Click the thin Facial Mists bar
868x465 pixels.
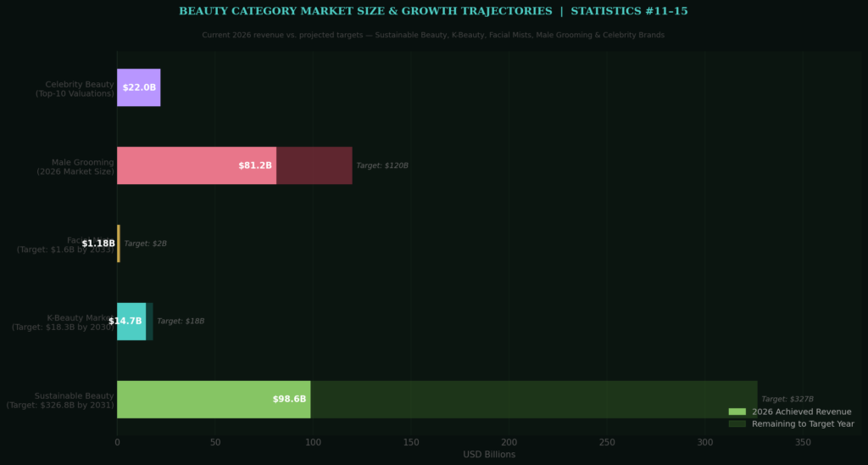pyautogui.click(x=119, y=244)
